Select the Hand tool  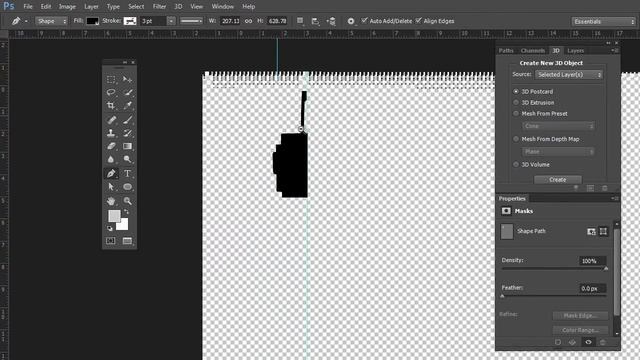pos(111,201)
